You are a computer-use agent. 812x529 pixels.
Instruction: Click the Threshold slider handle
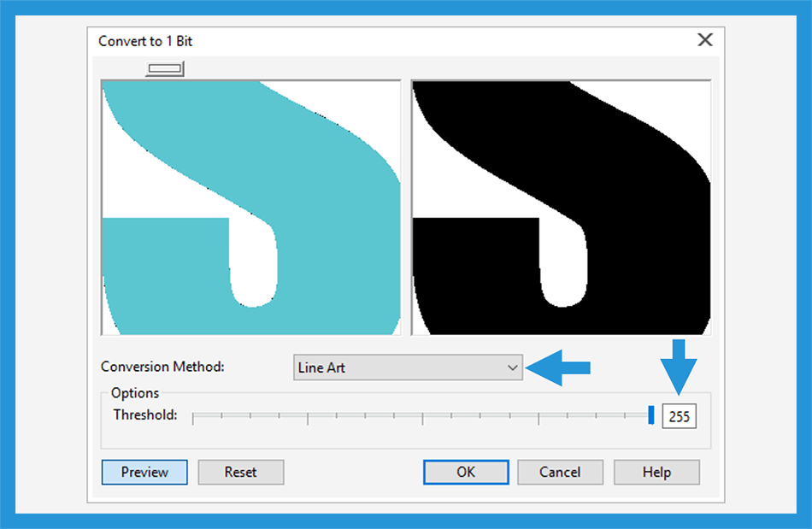pyautogui.click(x=651, y=415)
